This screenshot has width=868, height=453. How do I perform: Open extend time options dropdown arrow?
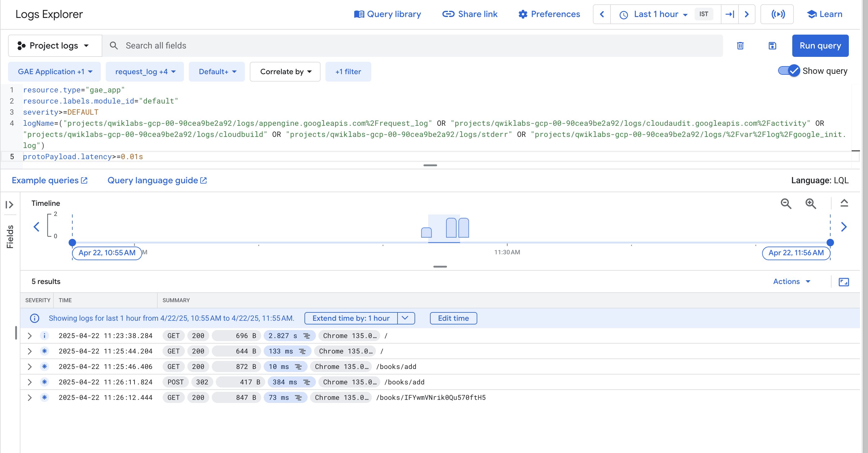pos(406,318)
